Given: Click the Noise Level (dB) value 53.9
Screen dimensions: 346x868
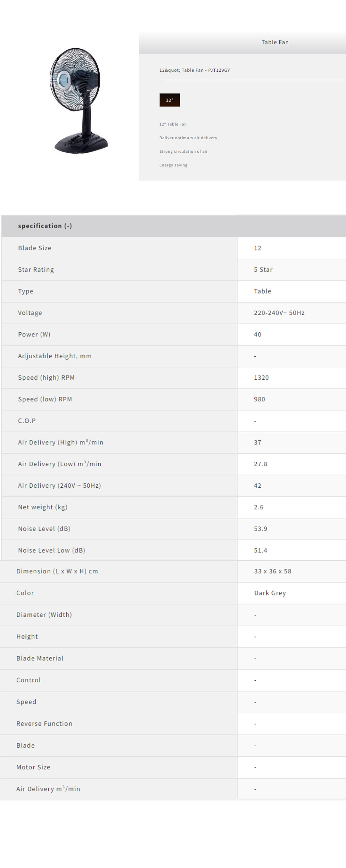Looking at the screenshot, I should point(260,529).
